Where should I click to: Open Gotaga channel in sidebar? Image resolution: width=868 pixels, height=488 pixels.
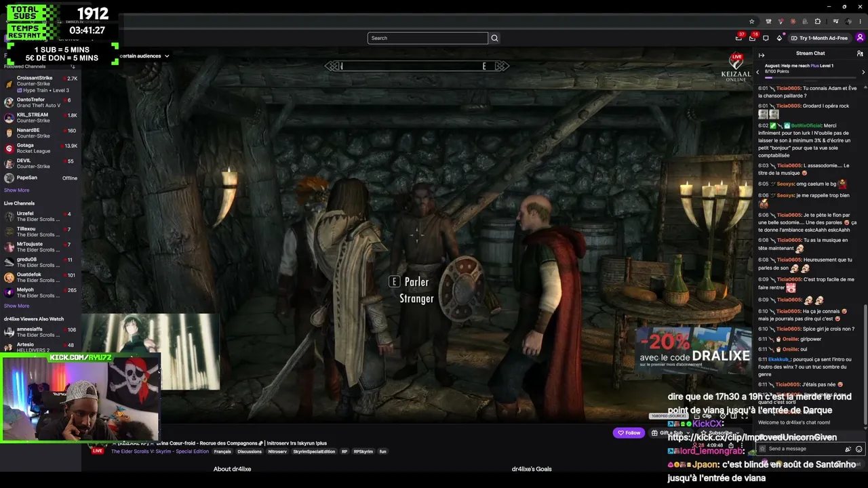tap(41, 148)
